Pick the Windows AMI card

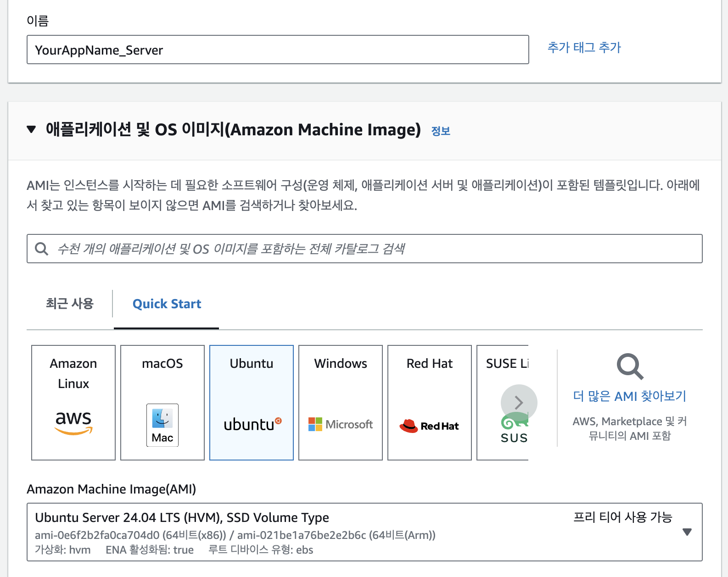(x=341, y=402)
